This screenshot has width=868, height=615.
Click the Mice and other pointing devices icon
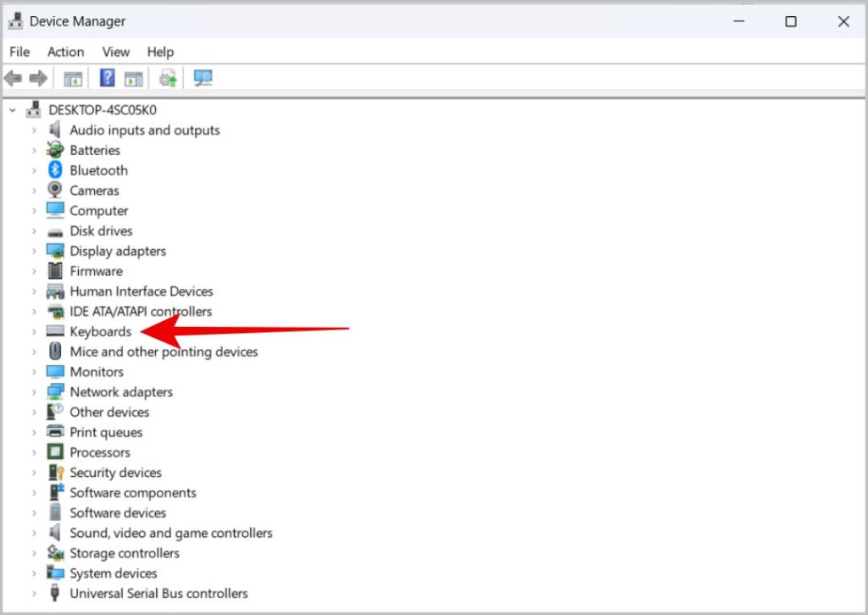[x=55, y=352]
